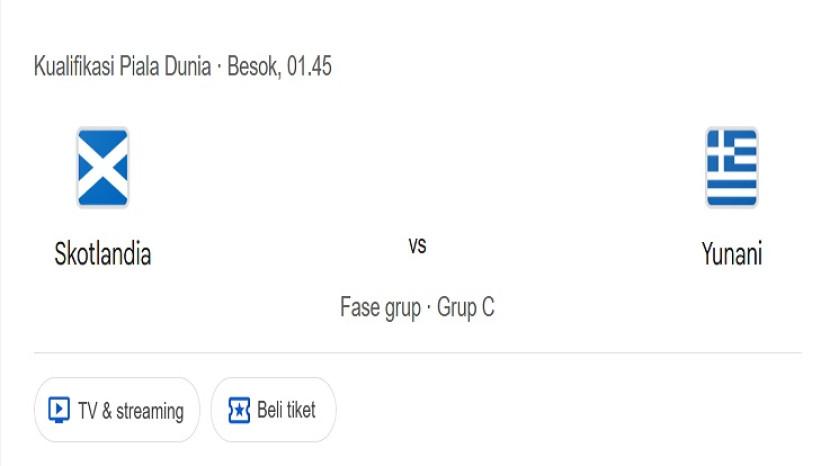Select the Fase grup label
Screen dimensions: 830x466
click(380, 307)
